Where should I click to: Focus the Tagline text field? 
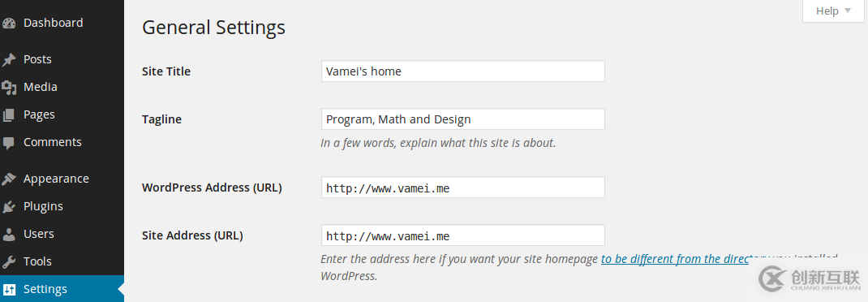(x=462, y=119)
